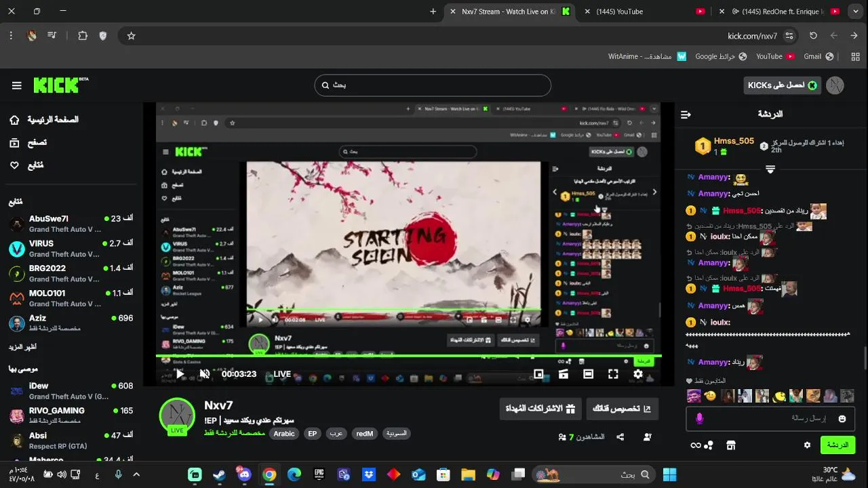Switch to the (1445) YouTube tab

click(x=643, y=12)
